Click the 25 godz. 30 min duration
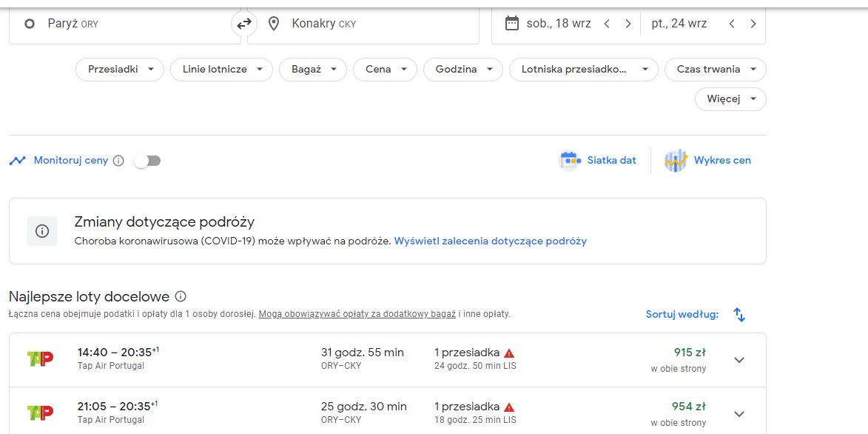The image size is (868, 434). (x=363, y=407)
